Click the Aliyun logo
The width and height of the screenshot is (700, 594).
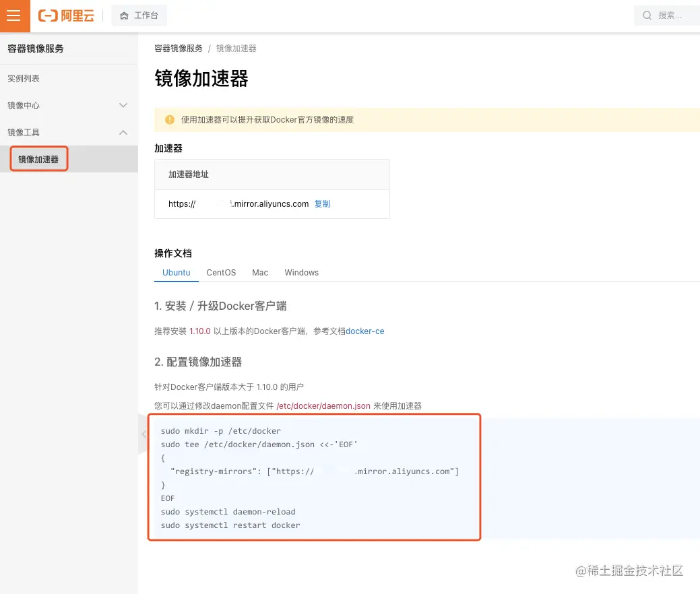point(66,16)
